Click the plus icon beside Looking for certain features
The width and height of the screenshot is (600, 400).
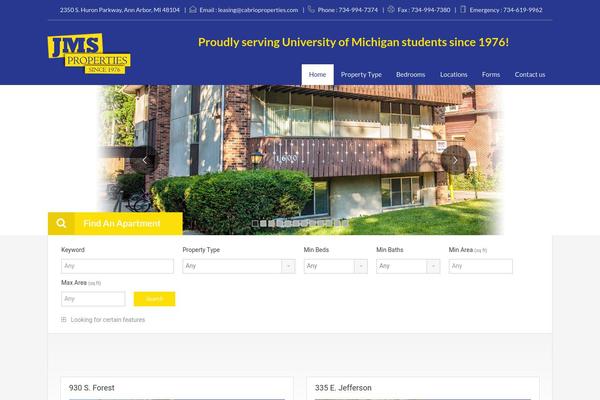coord(64,319)
